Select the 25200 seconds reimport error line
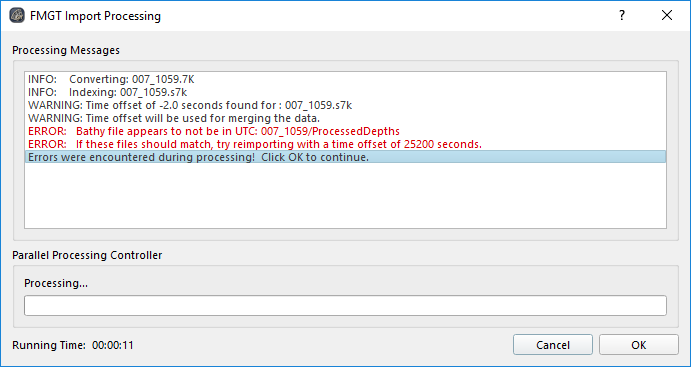 (x=345, y=144)
